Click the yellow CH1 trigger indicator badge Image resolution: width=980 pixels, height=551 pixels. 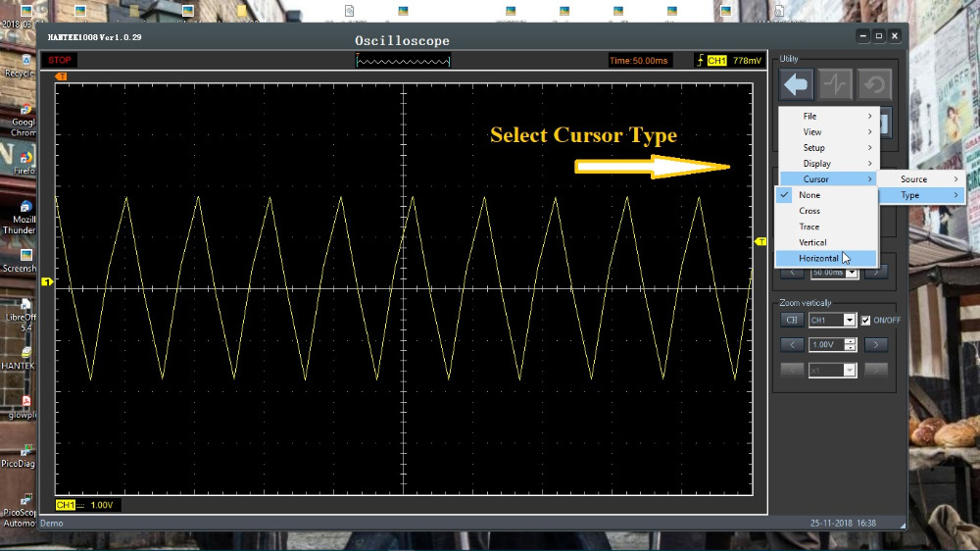pos(716,61)
